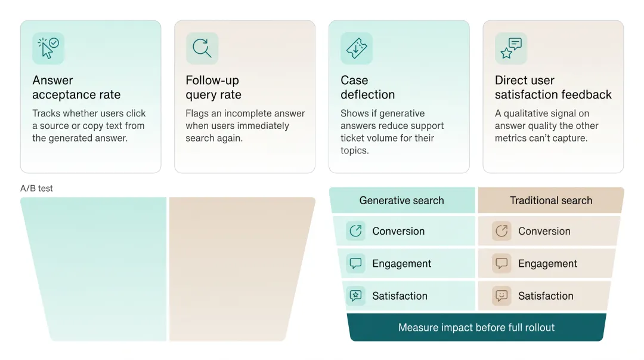This screenshot has height=360, width=644.
Task: Click the Traditional search Satisfaction smiley icon
Action: tap(501, 296)
